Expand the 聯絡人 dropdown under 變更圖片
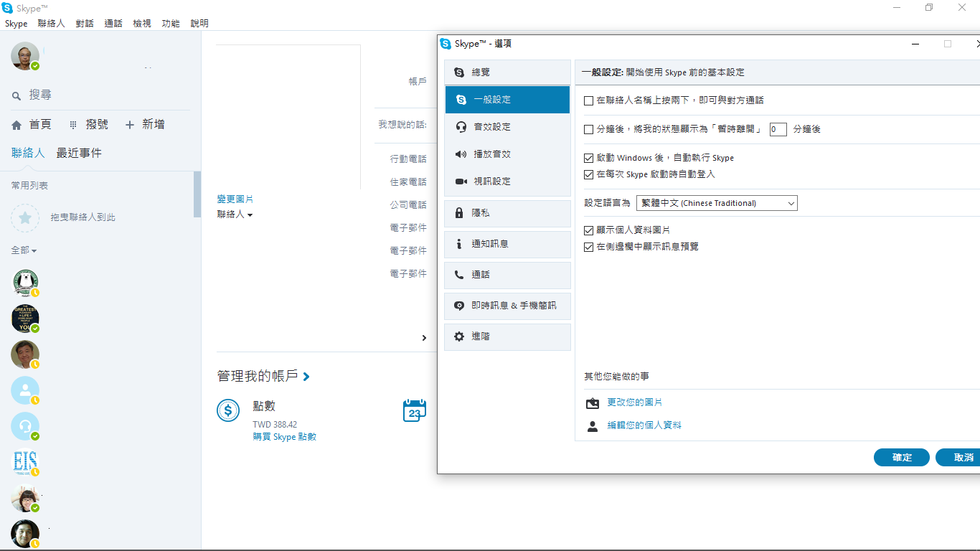Viewport: 980px width, 551px height. click(235, 215)
